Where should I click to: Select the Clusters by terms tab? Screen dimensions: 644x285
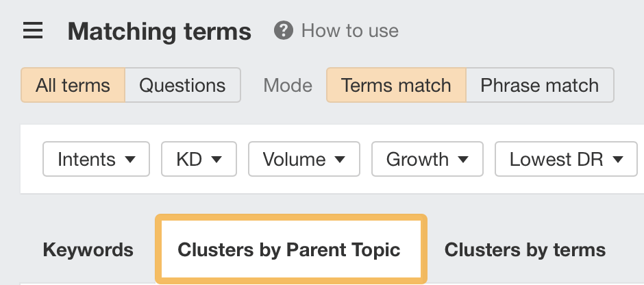point(525,250)
